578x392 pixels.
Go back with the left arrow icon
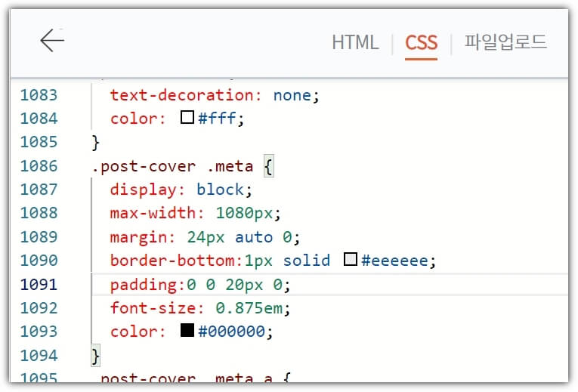point(52,40)
